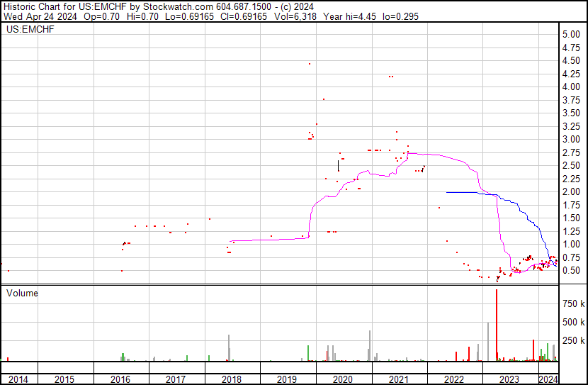Click the Vol=6,318 volume value

pyautogui.click(x=295, y=16)
